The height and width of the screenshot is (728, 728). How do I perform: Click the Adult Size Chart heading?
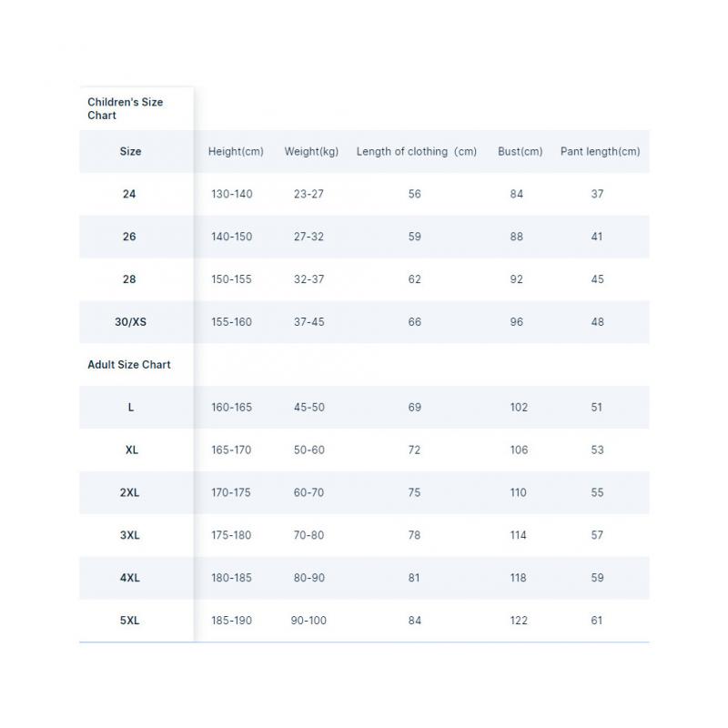(129, 365)
